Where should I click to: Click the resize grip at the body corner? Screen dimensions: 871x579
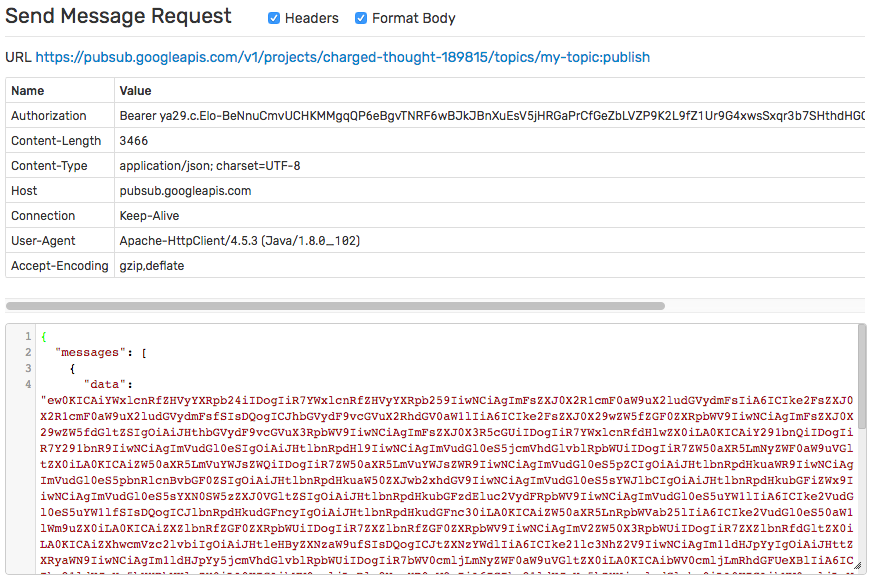[858, 566]
